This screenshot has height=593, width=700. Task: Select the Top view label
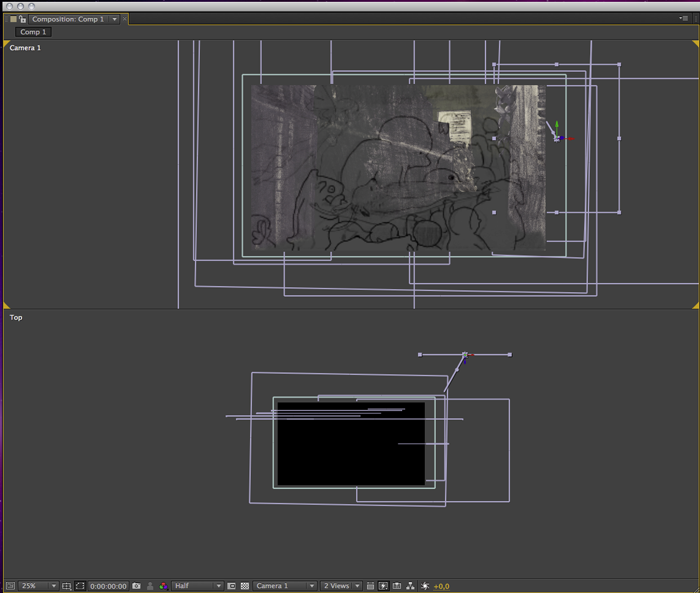[x=16, y=317]
